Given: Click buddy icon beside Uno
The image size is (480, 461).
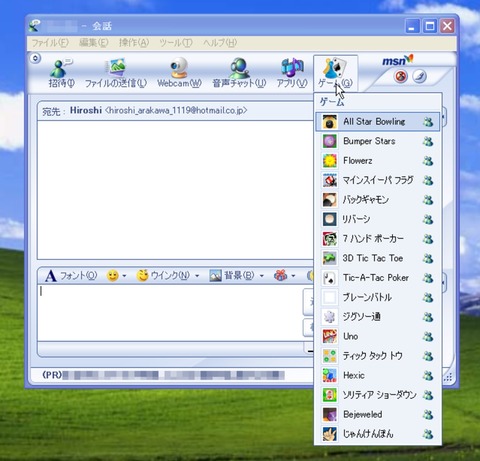Looking at the screenshot, I should pos(428,337).
